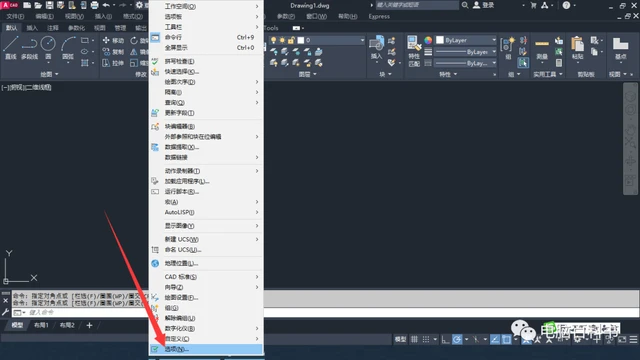Open the Express menu
This screenshot has height=360, width=640.
[x=379, y=16]
